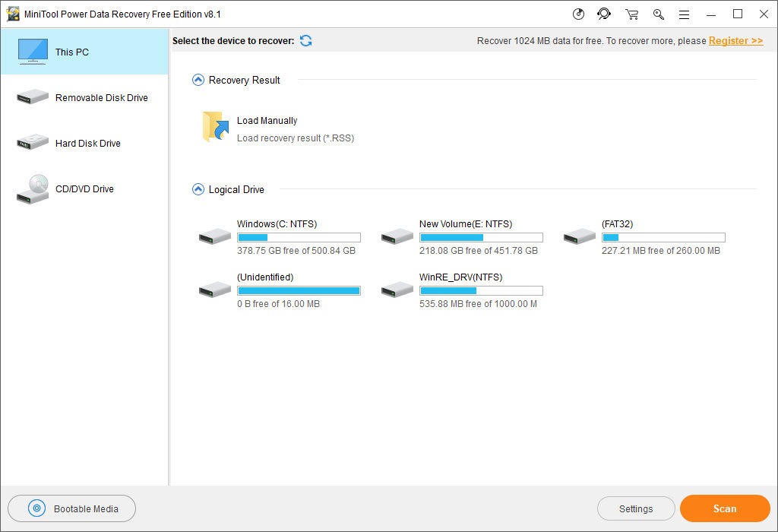Click the key register icon
Screen dimensions: 778x532
pyautogui.click(x=658, y=14)
